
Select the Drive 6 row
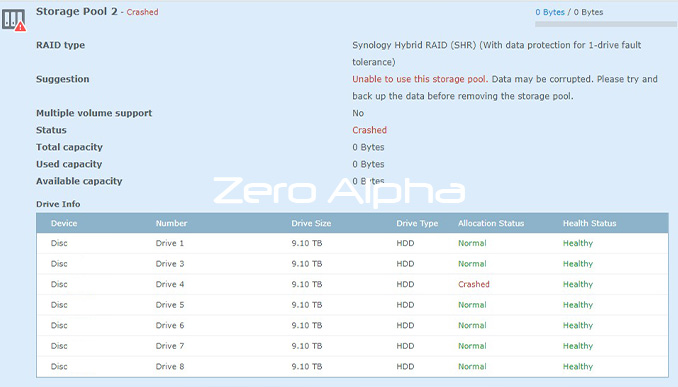[x=352, y=326]
